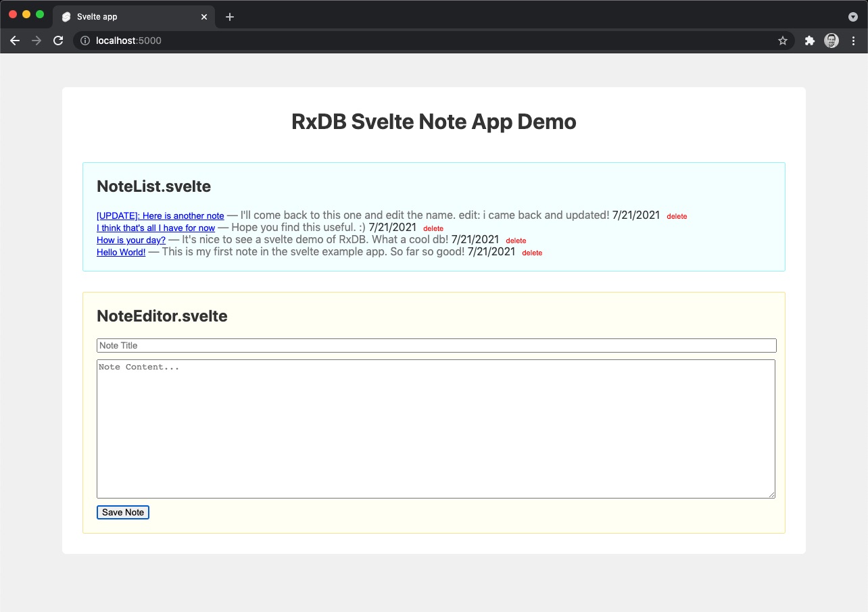This screenshot has width=868, height=612.
Task: Minimize the window with the yellow button
Action: pyautogui.click(x=26, y=14)
